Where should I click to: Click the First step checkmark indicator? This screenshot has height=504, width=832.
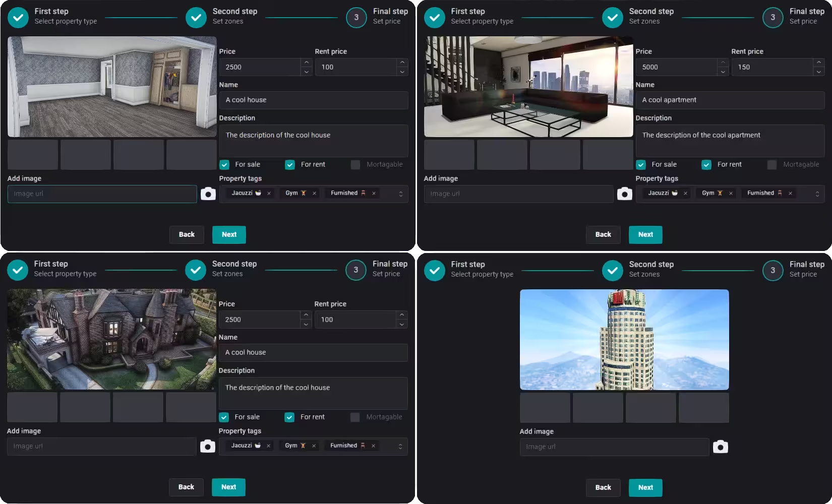tap(18, 17)
